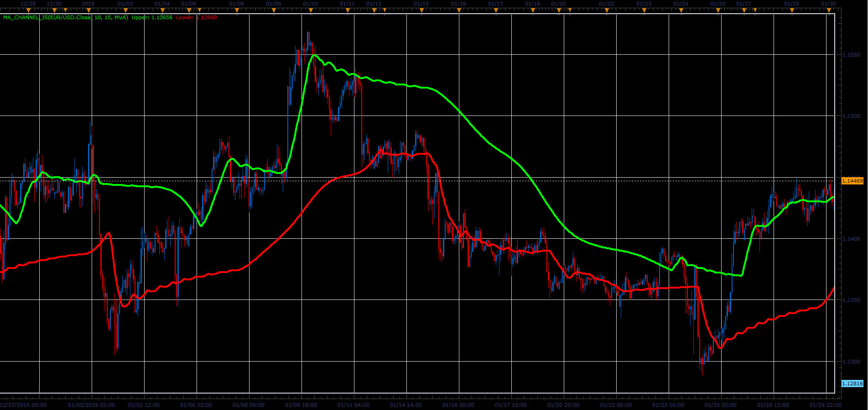Click the orange triangle under 01/22
Image resolution: width=868 pixels, height=410 pixels.
pyautogui.click(x=607, y=10)
